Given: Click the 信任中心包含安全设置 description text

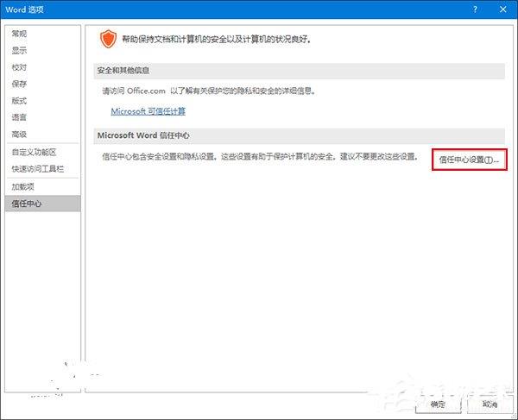Looking at the screenshot, I should [x=261, y=156].
